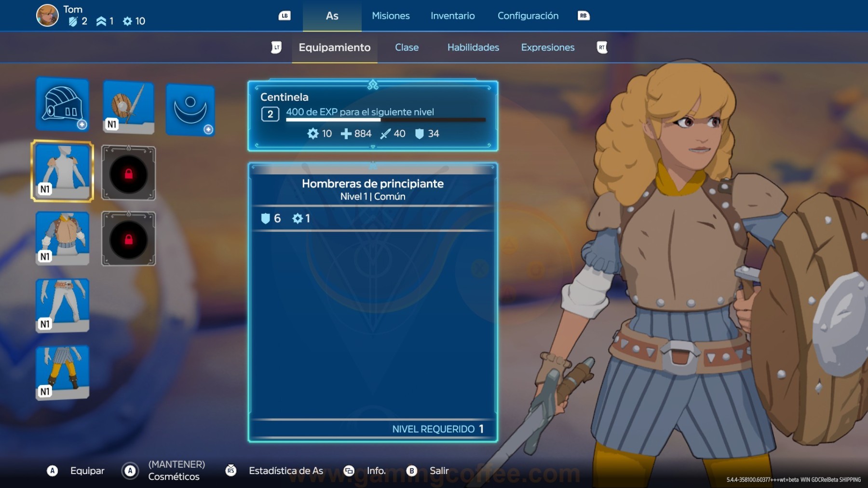868x488 pixels.
Task: Click Tom's player avatar portrait
Action: (47, 15)
